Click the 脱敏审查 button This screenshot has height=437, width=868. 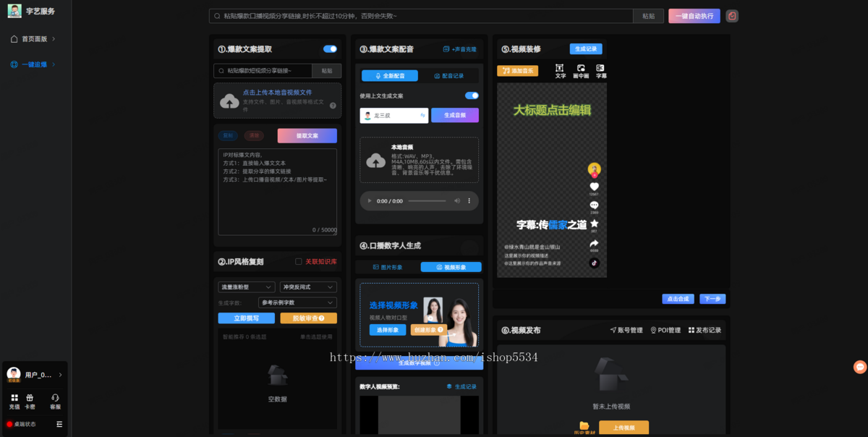click(x=308, y=318)
